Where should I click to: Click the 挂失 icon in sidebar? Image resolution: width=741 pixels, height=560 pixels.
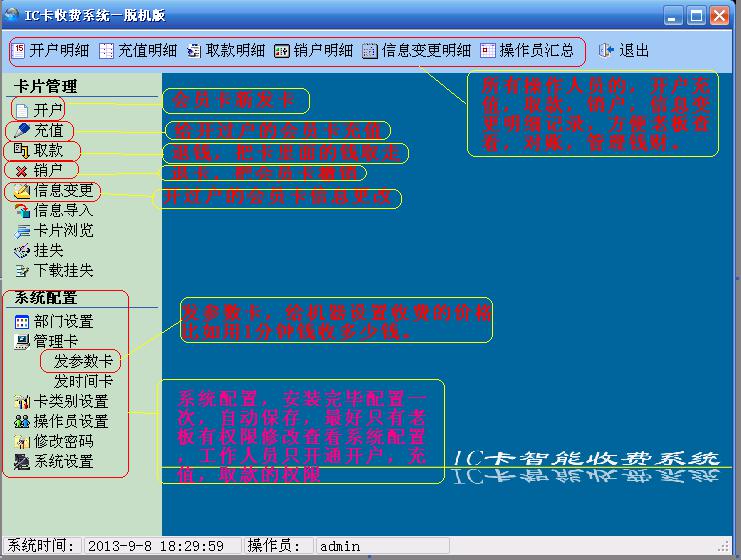tap(22, 251)
